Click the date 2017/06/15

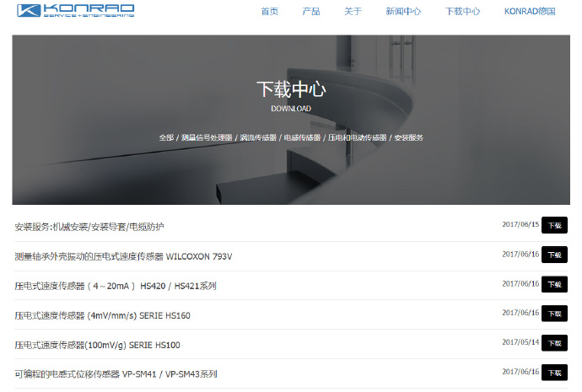pyautogui.click(x=520, y=224)
